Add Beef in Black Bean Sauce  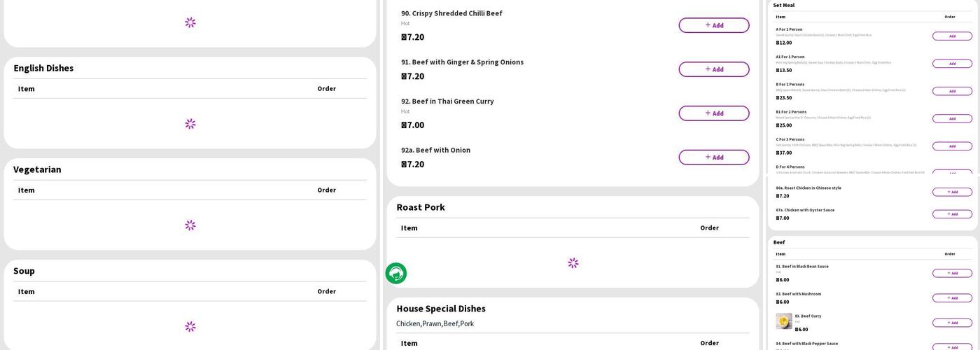tap(952, 273)
